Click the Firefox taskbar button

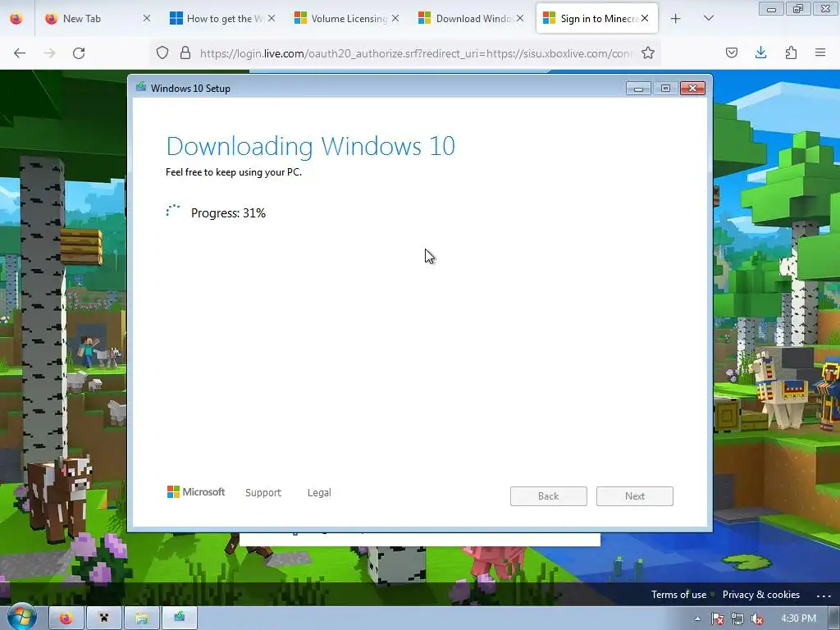coord(66,619)
